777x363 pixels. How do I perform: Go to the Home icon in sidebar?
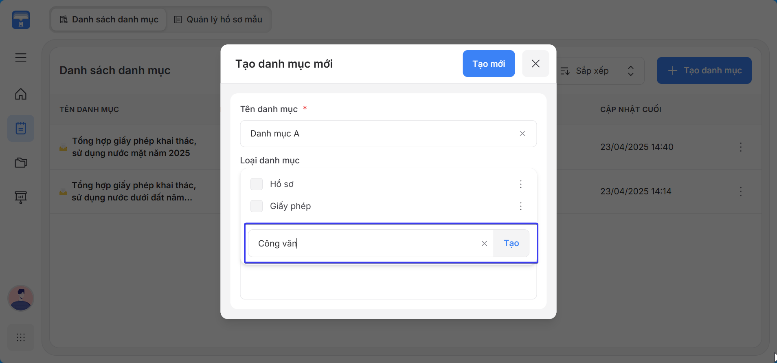pos(20,94)
